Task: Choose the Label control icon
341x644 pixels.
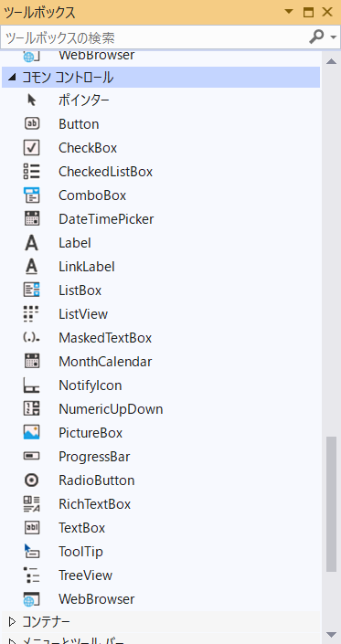Action: tap(32, 243)
